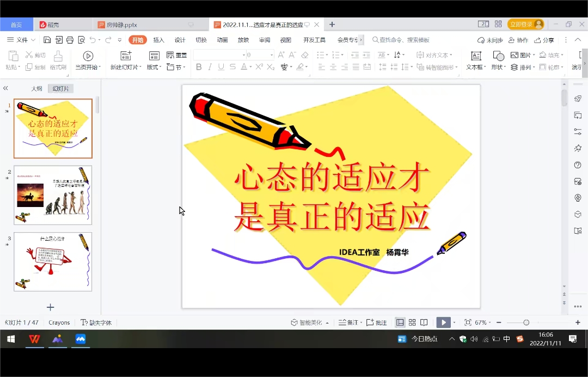
Task: Toggle the Notes (备注) pane
Action: coord(348,323)
